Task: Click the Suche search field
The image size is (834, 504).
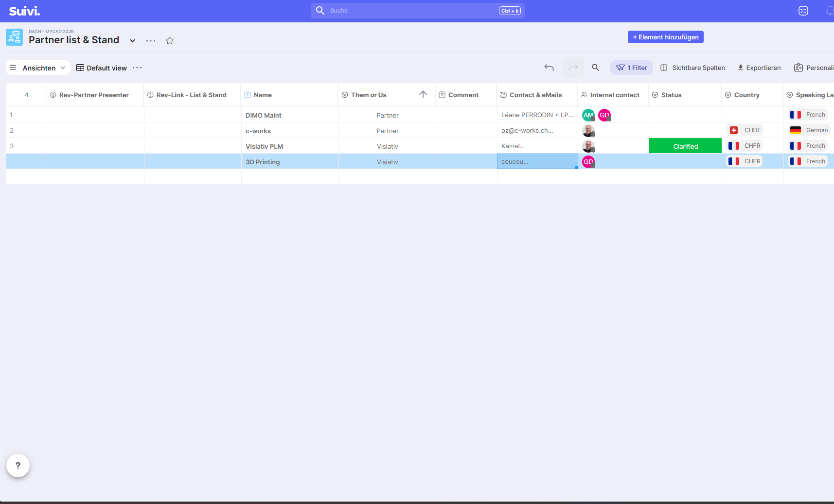Action: (x=418, y=11)
